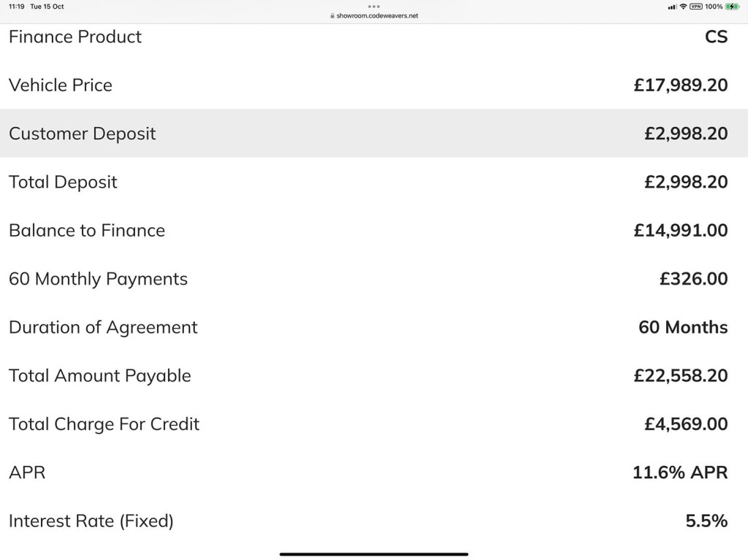748x560 pixels.
Task: Tap the 5.5% fixed interest rate
Action: [x=706, y=521]
